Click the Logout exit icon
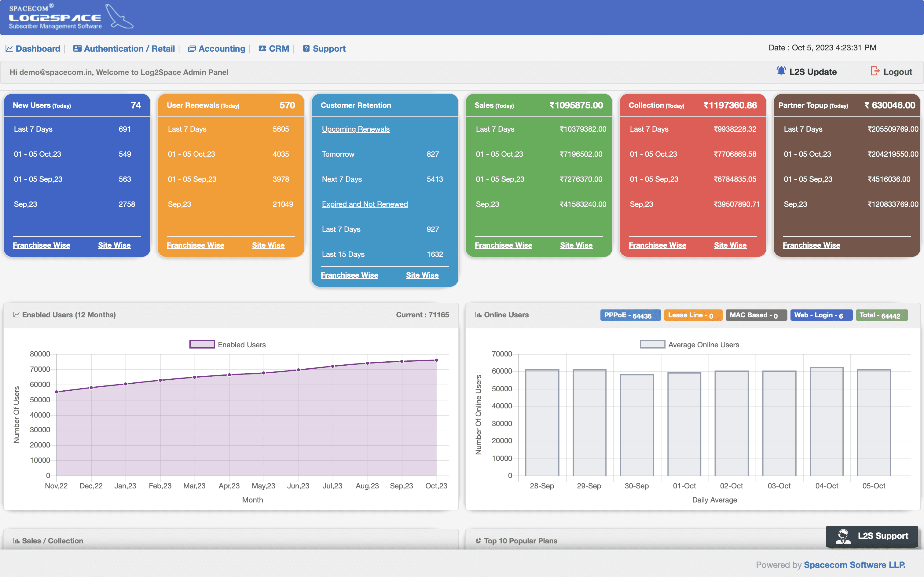The height and width of the screenshot is (577, 924). pos(875,71)
